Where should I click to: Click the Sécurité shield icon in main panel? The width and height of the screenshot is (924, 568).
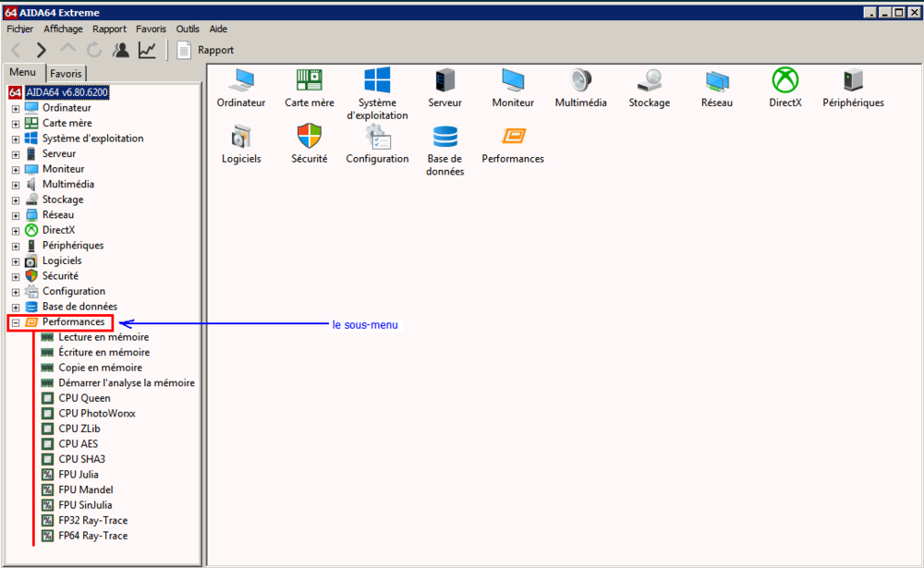(x=309, y=137)
